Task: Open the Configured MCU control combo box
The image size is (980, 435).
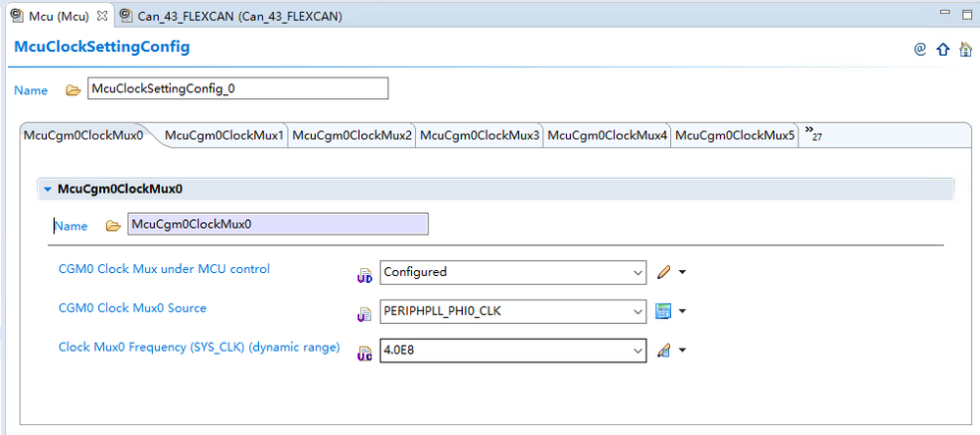Action: pos(636,272)
